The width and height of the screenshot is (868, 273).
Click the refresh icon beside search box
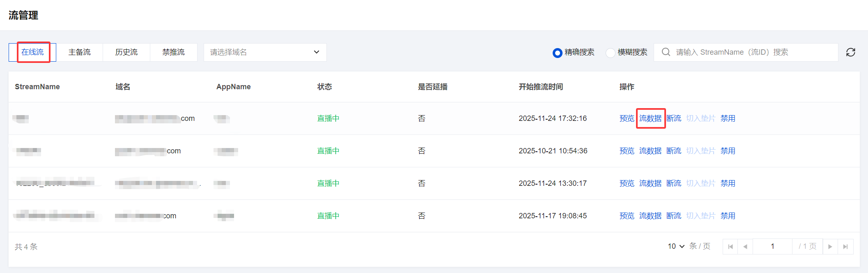coord(850,52)
